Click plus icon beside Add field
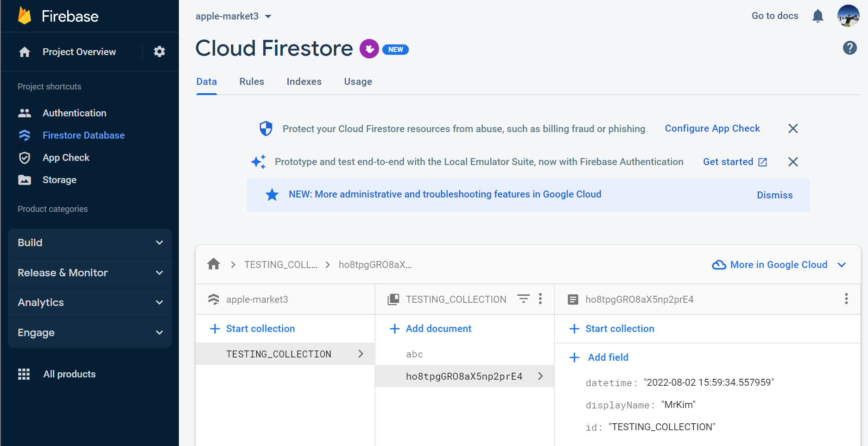The width and height of the screenshot is (868, 446). click(574, 357)
